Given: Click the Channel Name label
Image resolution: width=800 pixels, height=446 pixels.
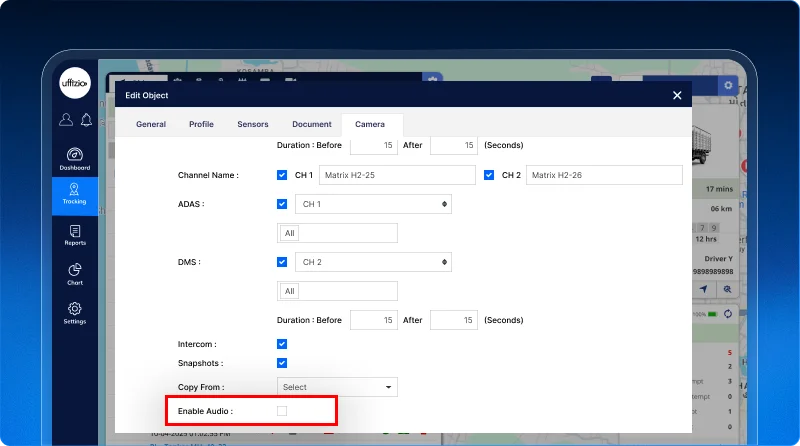Looking at the screenshot, I should point(208,175).
